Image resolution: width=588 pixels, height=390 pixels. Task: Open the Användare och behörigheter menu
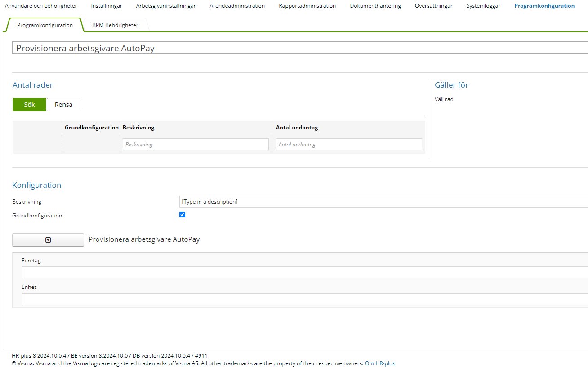tap(41, 6)
